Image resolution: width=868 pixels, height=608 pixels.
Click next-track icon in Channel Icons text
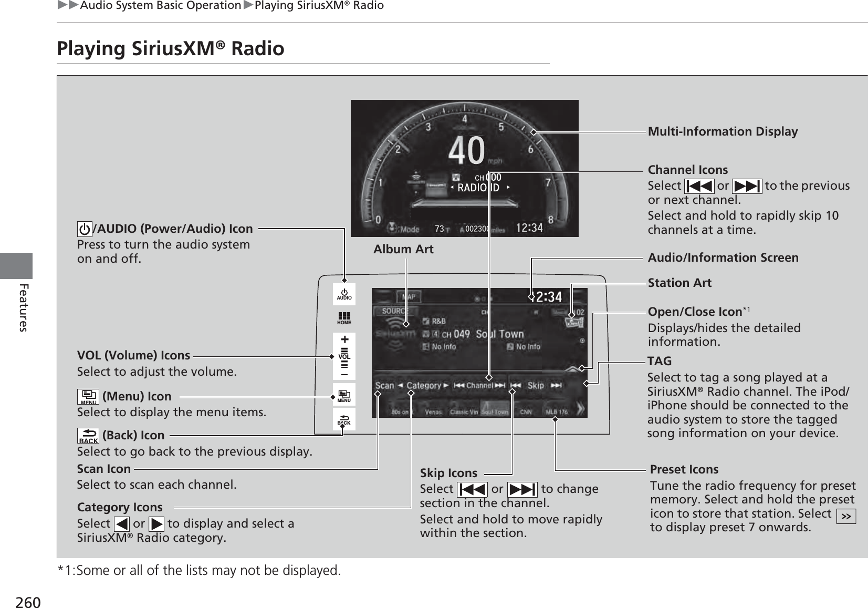(x=747, y=186)
